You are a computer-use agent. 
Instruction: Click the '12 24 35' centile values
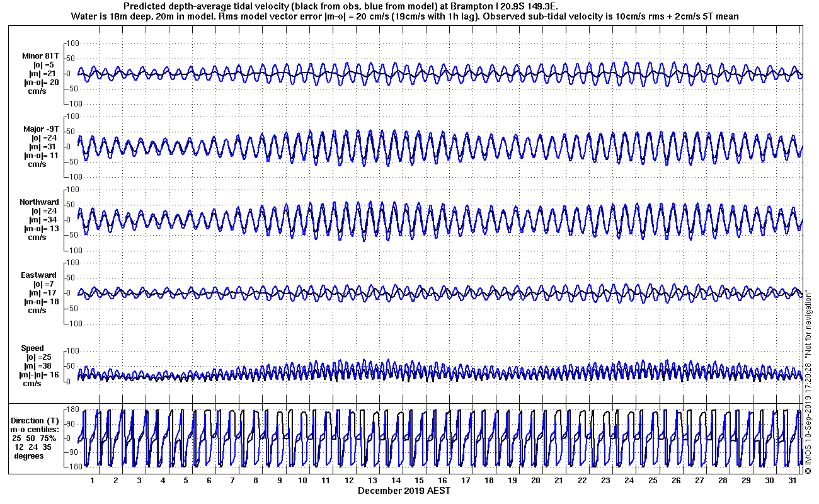click(x=35, y=447)
